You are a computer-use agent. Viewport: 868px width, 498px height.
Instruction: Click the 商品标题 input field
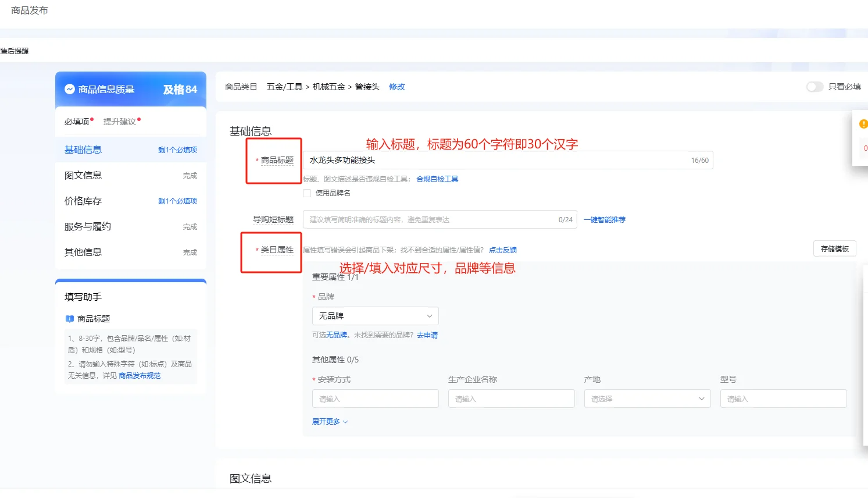[x=494, y=161]
